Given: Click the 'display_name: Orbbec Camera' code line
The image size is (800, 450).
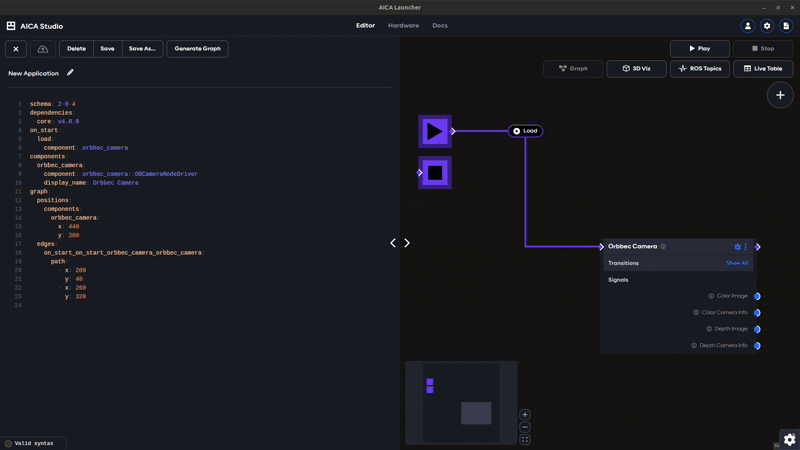Looking at the screenshot, I should click(x=91, y=183).
